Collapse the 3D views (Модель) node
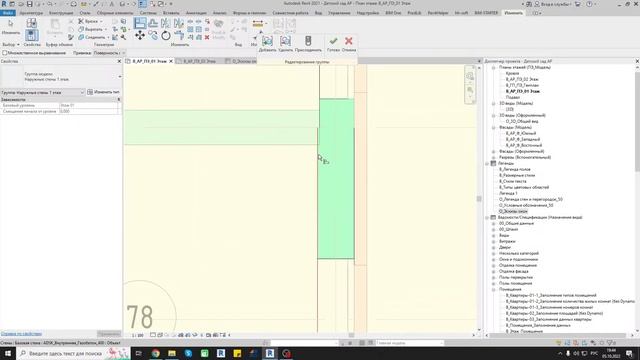The width and height of the screenshot is (640, 360). pos(493,103)
